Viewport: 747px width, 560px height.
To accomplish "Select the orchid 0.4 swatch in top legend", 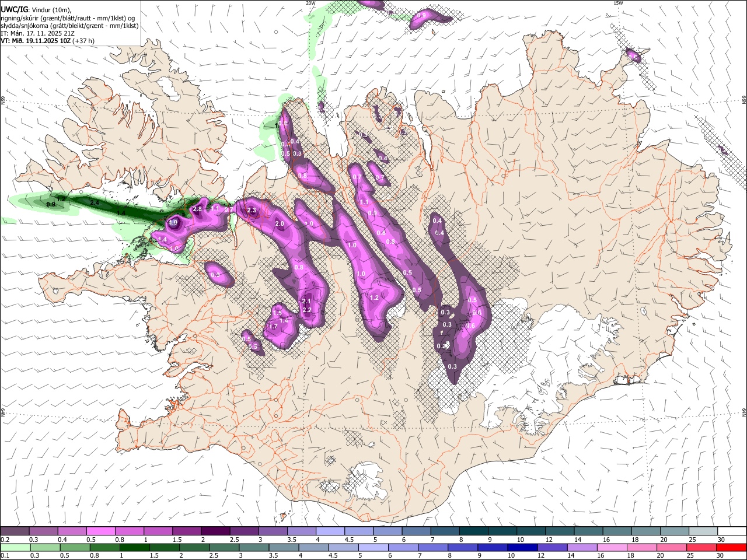I will (72, 531).
